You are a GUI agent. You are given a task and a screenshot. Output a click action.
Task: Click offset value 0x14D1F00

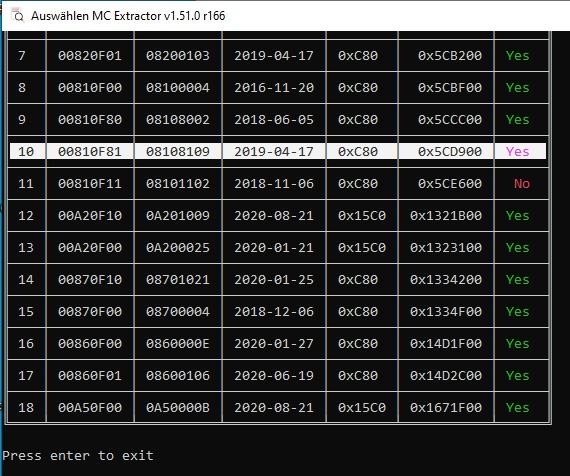coord(446,344)
